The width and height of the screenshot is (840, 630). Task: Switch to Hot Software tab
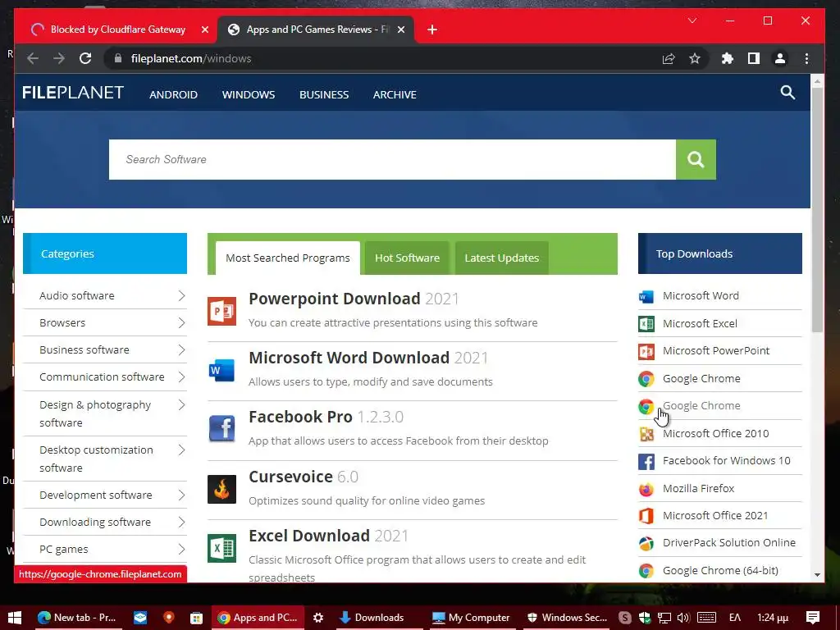pos(407,258)
